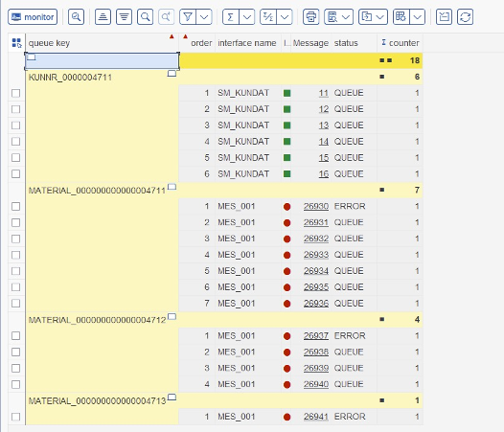
Task: Click the monitor button
Action: 33,16
